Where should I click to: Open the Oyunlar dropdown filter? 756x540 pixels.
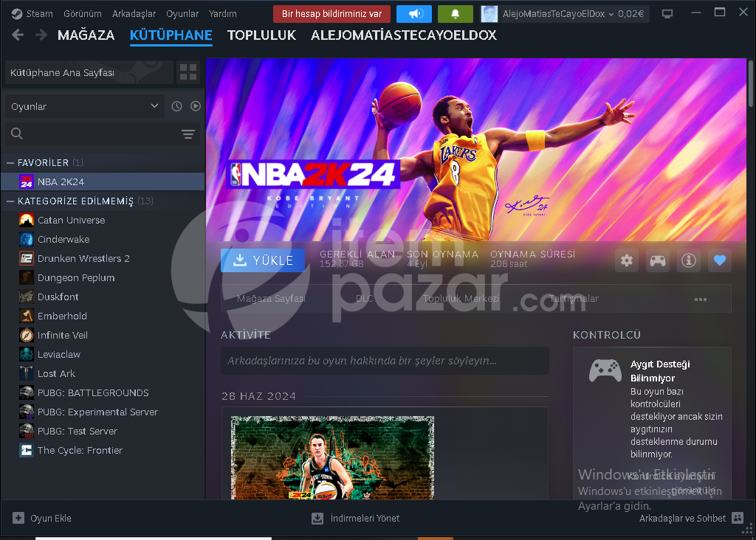pyautogui.click(x=85, y=106)
